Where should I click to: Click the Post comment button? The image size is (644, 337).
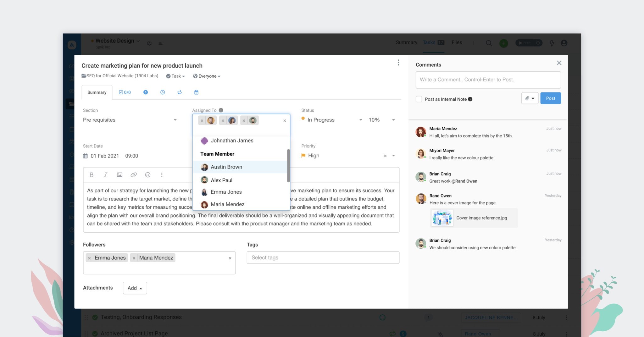[x=550, y=98]
